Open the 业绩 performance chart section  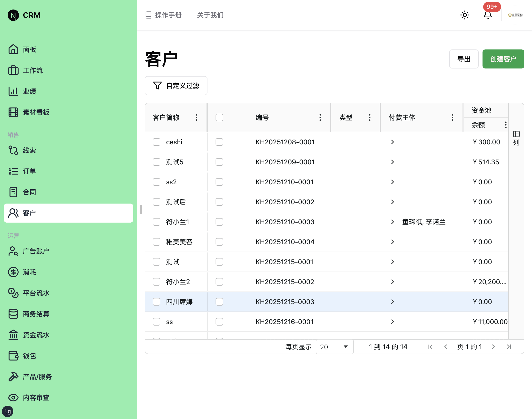(x=29, y=91)
